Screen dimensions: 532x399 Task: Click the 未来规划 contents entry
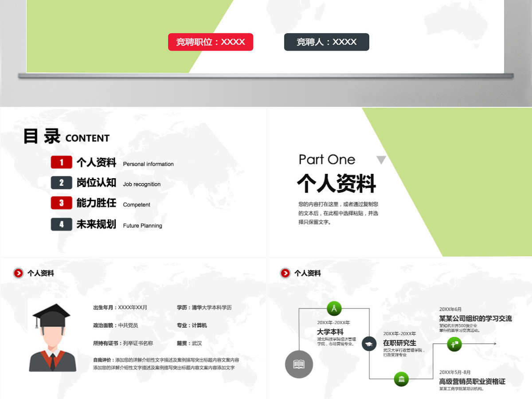96,224
